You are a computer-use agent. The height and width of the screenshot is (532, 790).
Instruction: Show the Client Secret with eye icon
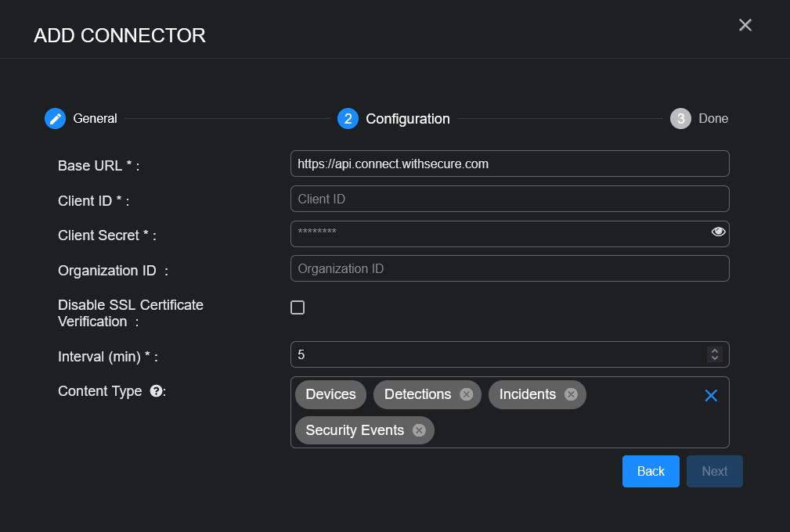[x=718, y=232]
